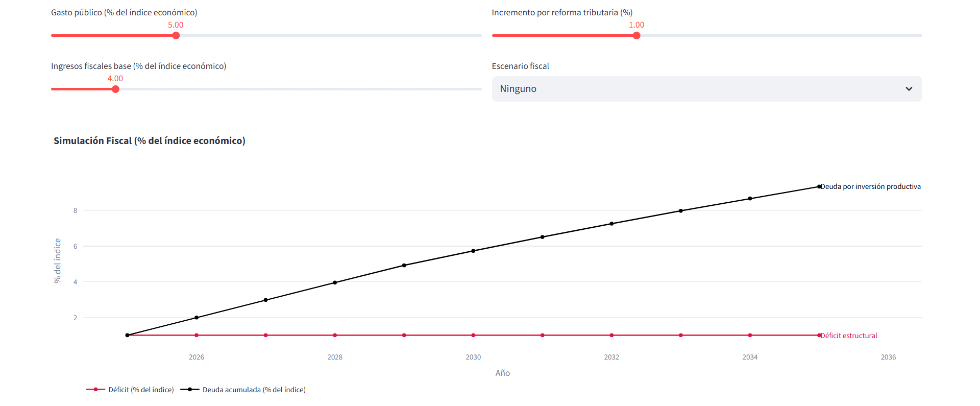The height and width of the screenshot is (406, 980).
Task: Click the Ingresos fiscales base slider handle
Action: [115, 89]
